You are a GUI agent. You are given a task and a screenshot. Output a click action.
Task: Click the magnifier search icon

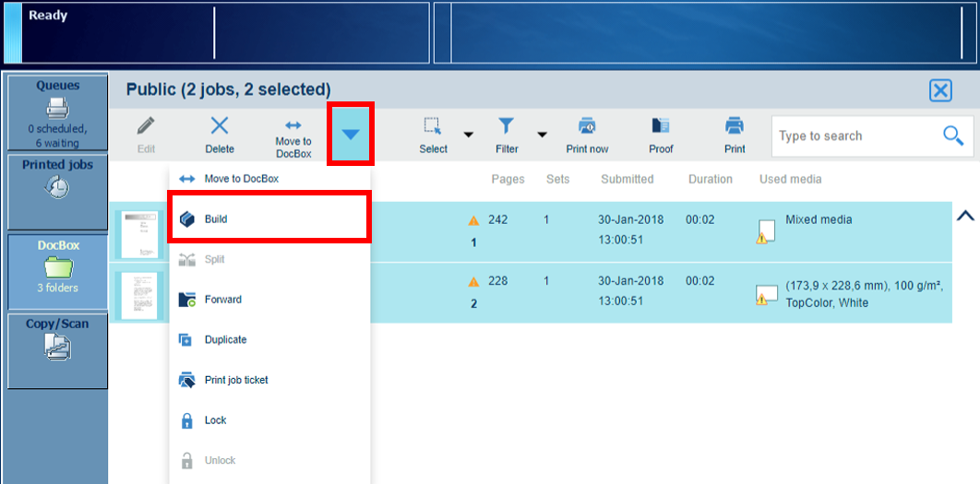pyautogui.click(x=953, y=136)
